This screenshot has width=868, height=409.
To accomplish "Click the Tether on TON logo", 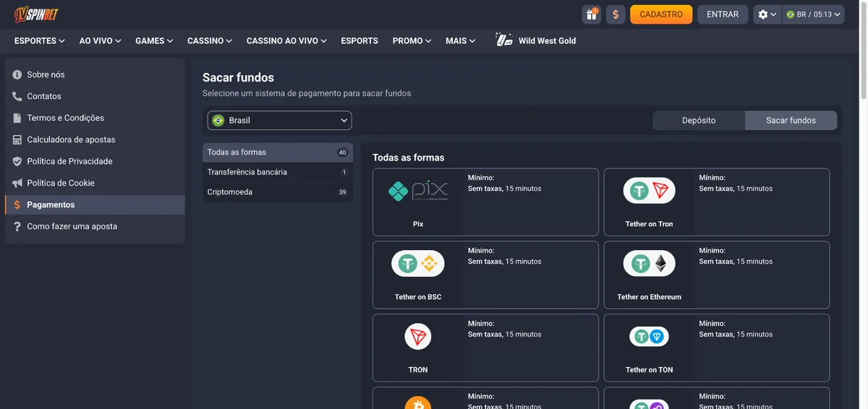I will point(650,337).
